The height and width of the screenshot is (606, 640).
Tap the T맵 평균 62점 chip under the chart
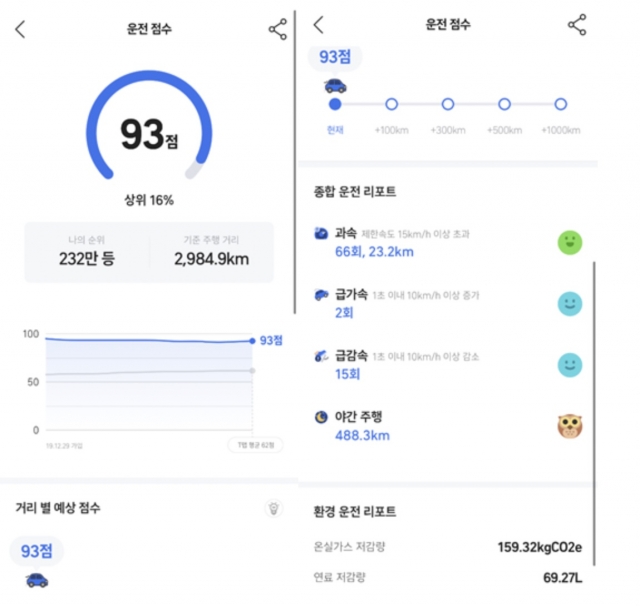256,445
